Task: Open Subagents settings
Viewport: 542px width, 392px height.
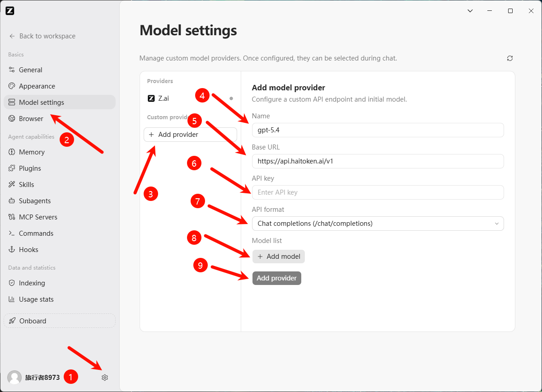Action: 60,201
